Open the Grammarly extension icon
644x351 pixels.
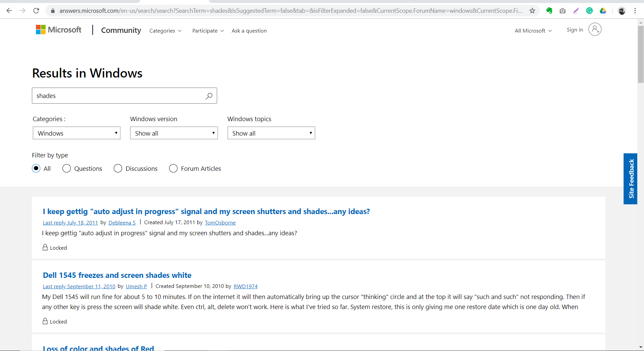coord(589,11)
